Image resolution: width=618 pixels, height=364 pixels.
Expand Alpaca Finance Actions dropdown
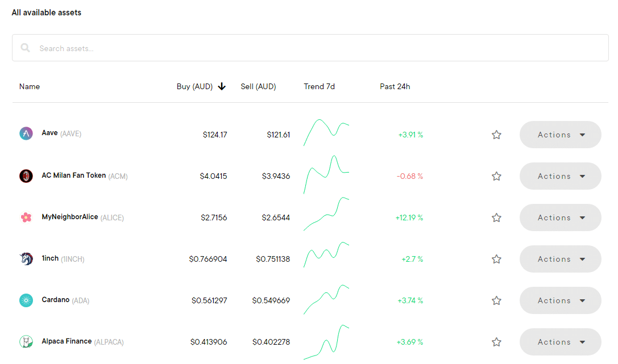[561, 342]
